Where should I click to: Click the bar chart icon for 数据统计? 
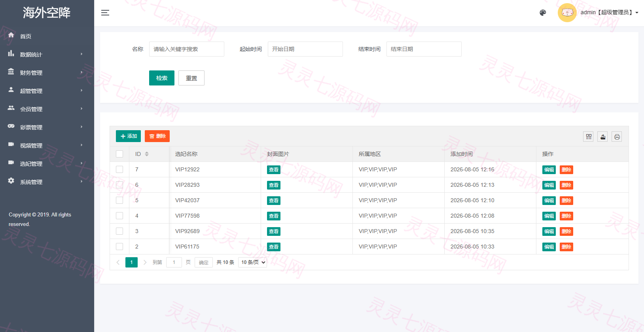(11, 53)
